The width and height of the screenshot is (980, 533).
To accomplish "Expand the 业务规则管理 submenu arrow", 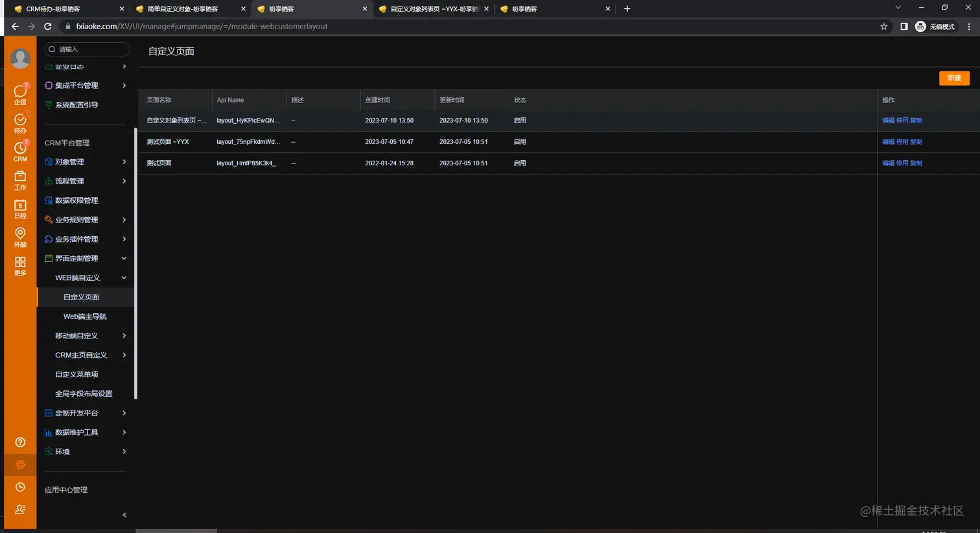I will click(124, 220).
